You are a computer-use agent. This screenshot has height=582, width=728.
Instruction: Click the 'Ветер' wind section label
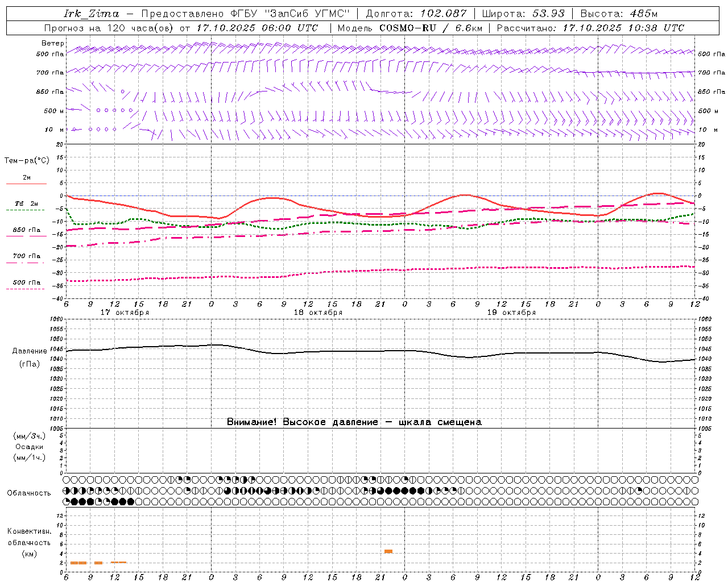pos(53,43)
